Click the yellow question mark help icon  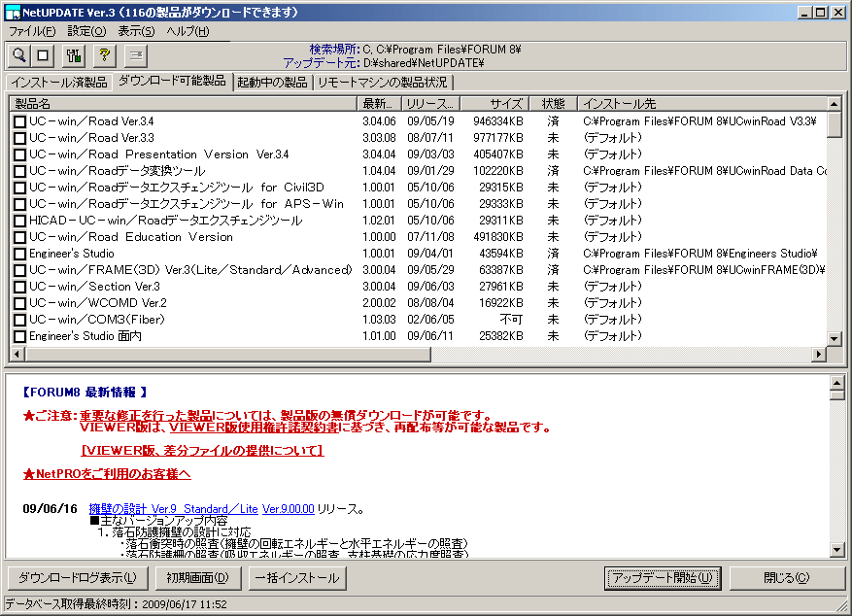pos(104,55)
